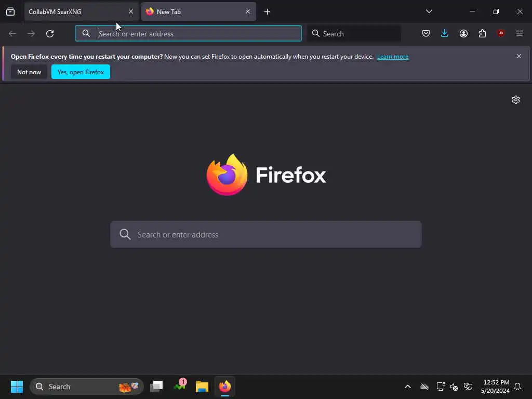Open the notifications bell icon
Screen dimensions: 532x399
point(517,387)
